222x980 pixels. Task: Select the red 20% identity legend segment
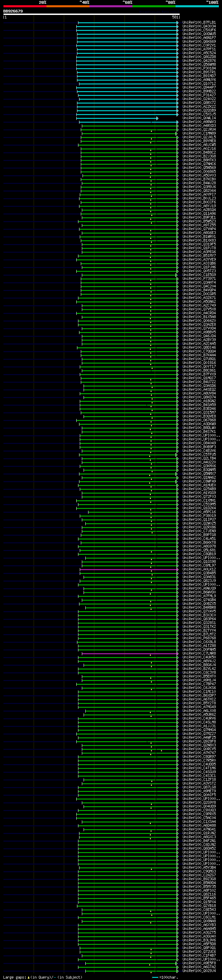tap(25, 6)
